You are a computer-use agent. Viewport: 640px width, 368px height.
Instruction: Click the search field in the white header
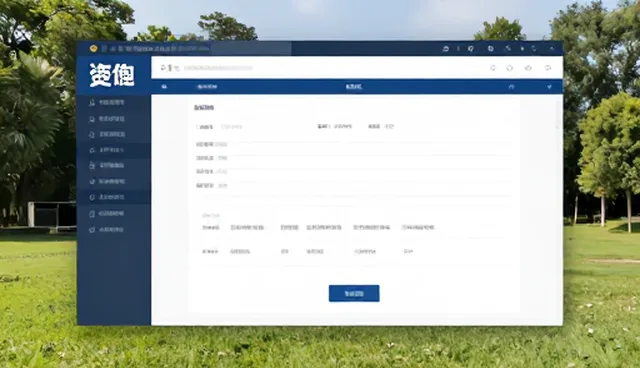218,68
